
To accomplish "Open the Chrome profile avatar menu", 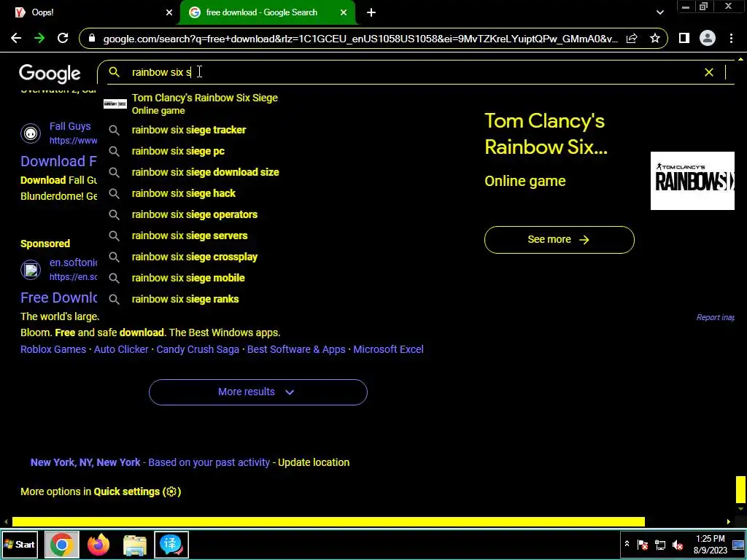I will [708, 39].
